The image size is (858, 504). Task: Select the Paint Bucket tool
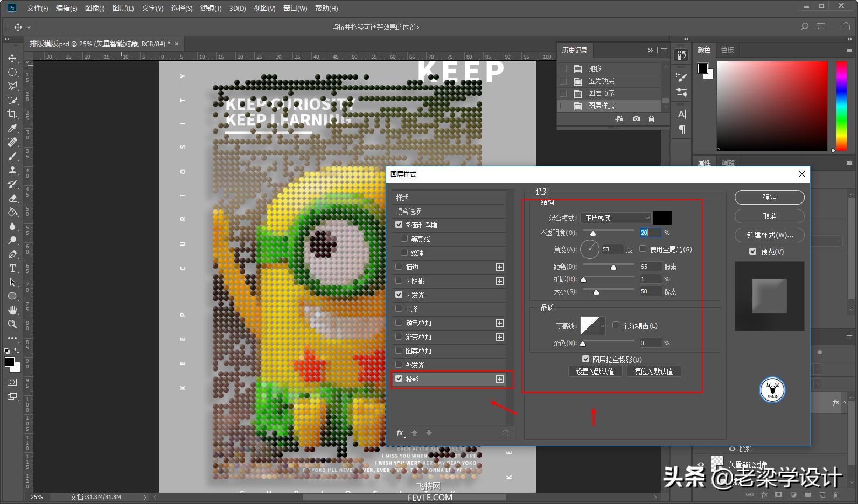pos(12,212)
